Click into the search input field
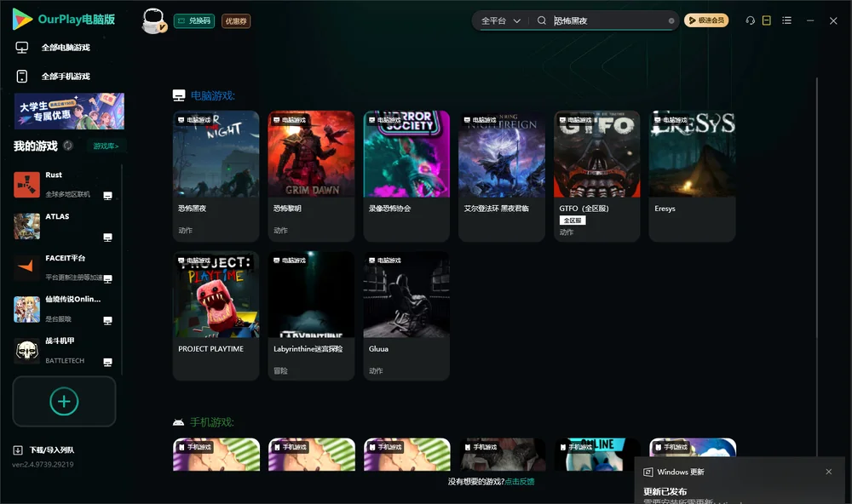 [608, 20]
